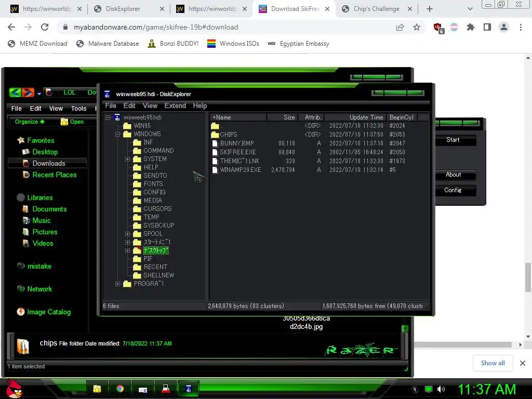The image size is (532, 399).
Task: Open the Malware Database bookmark
Action: coord(108,44)
